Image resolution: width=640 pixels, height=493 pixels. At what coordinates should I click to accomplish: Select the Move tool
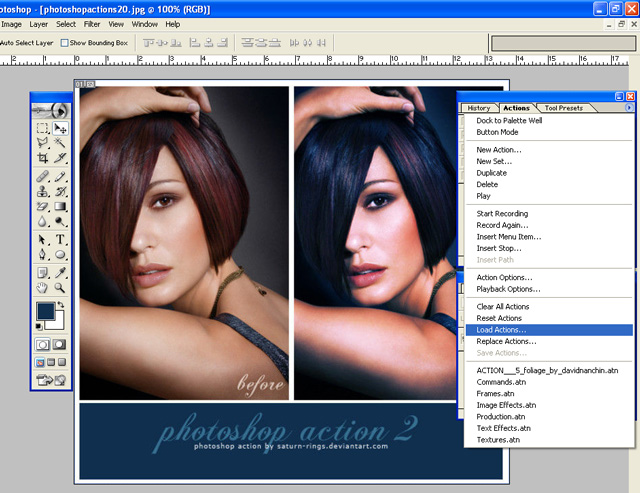point(60,129)
